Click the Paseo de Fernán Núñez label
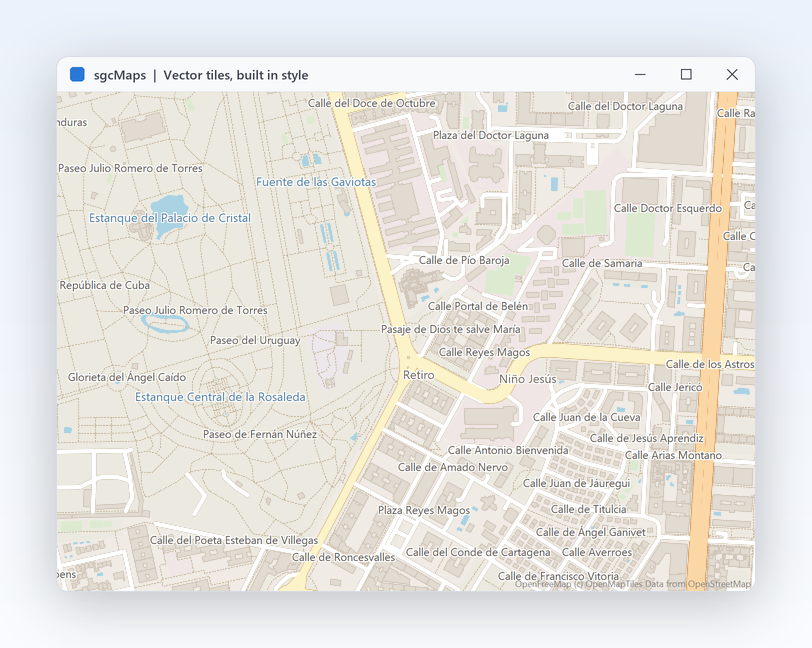The width and height of the screenshot is (812, 648). (x=259, y=434)
